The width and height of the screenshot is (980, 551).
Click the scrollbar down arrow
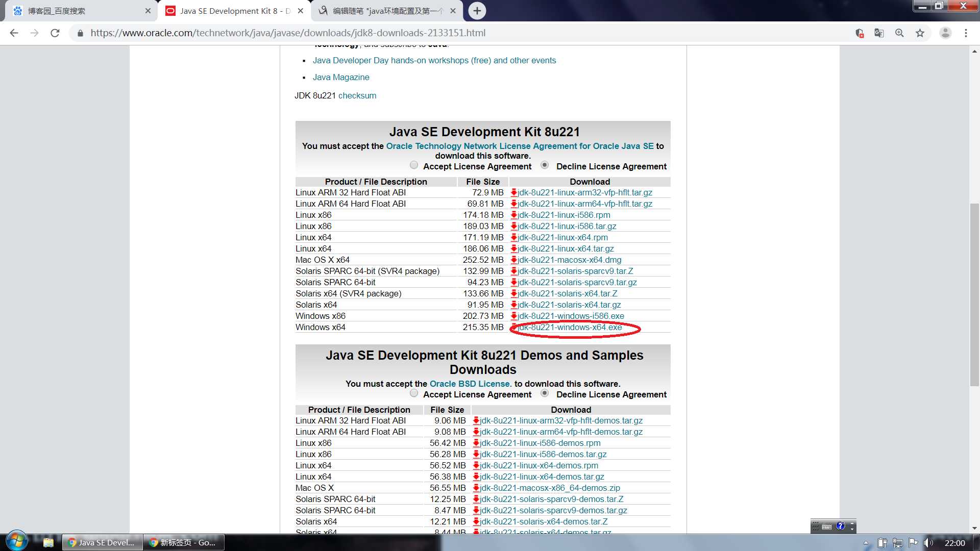point(974,529)
